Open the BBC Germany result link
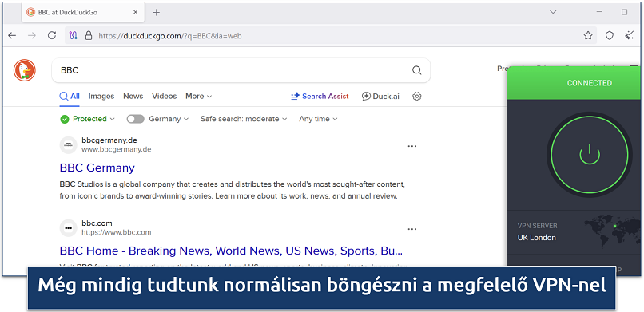This screenshot has width=644, height=312. 97,168
